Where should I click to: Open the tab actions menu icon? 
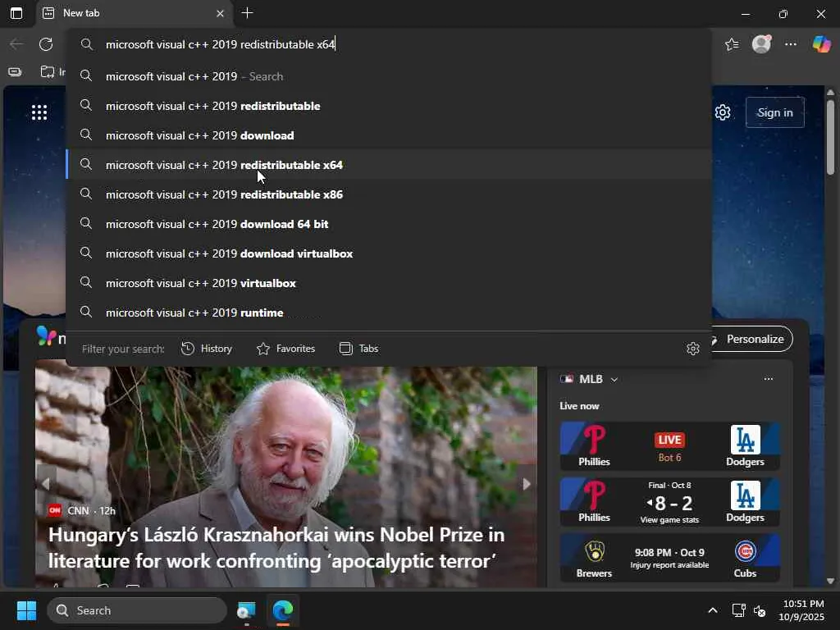tap(16, 13)
